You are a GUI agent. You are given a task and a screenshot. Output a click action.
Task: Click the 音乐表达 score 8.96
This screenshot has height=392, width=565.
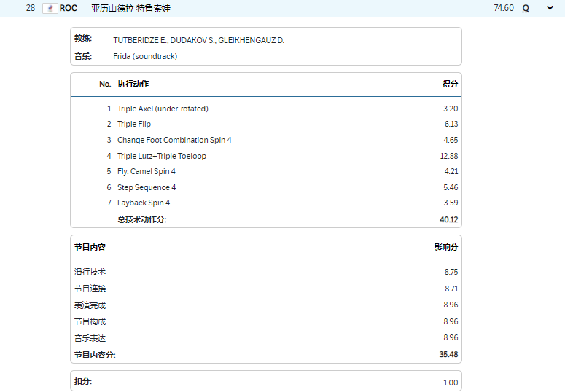click(451, 337)
